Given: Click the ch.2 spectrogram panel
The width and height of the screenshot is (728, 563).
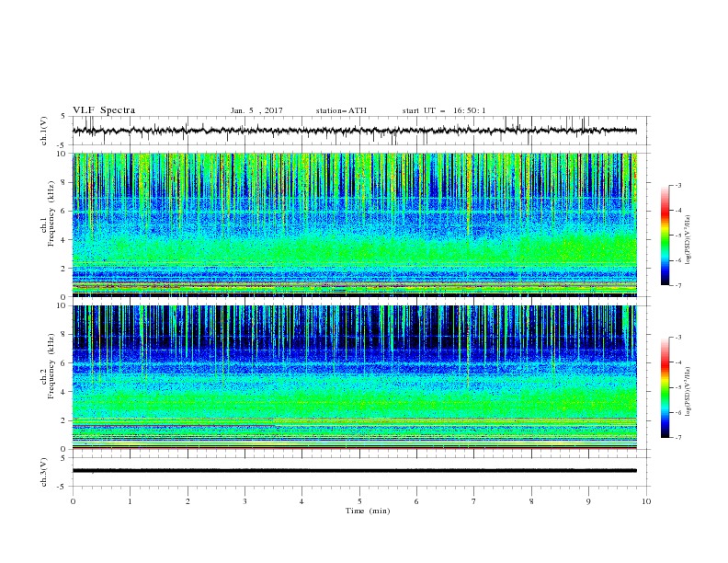Looking at the screenshot, I should 355,377.
